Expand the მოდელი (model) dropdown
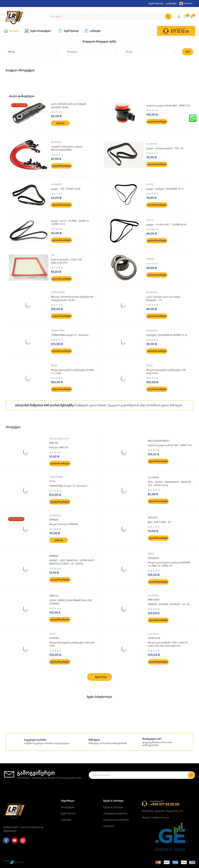This screenshot has width=199, height=868. pyautogui.click(x=92, y=52)
